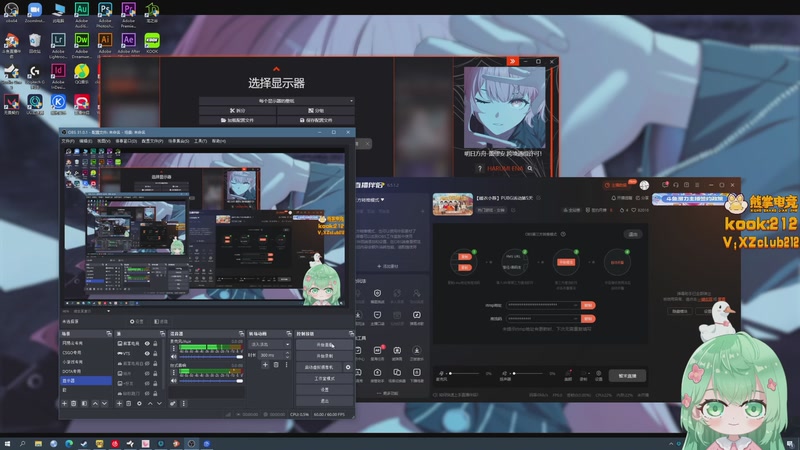Image resolution: width=800 pixels, height=450 pixels.
Task: Open Adobe Dreamweaver desktop shortcut
Action: 82,44
